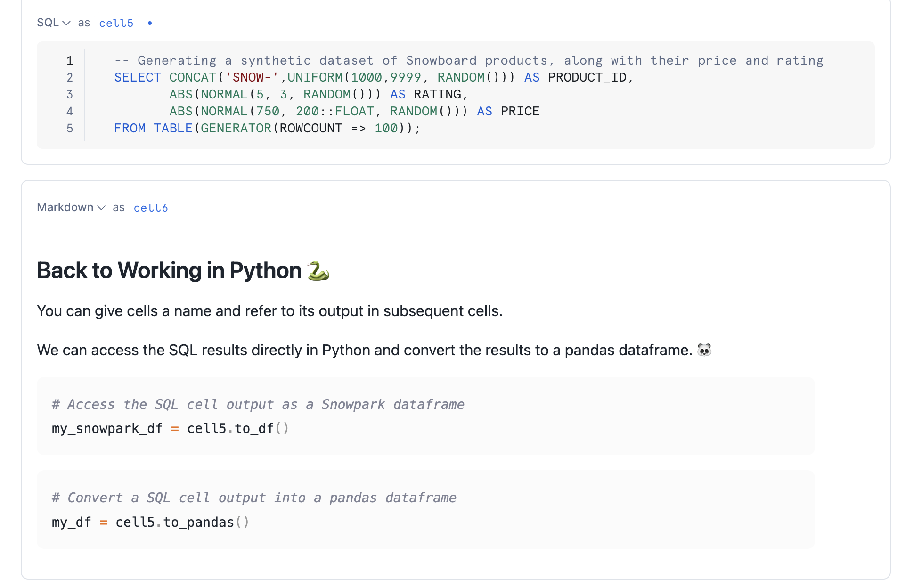
Task: Click the blue unsaved dot beside cell5
Action: [150, 23]
